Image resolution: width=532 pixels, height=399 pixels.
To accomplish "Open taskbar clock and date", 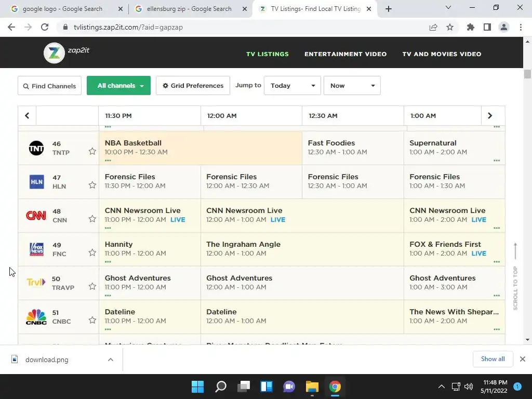I will tap(494, 387).
